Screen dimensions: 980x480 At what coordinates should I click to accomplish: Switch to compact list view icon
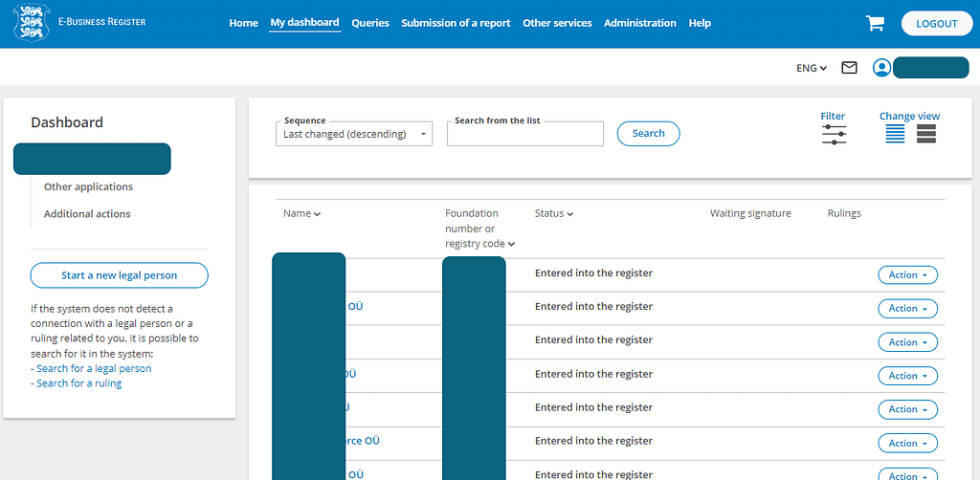click(895, 135)
